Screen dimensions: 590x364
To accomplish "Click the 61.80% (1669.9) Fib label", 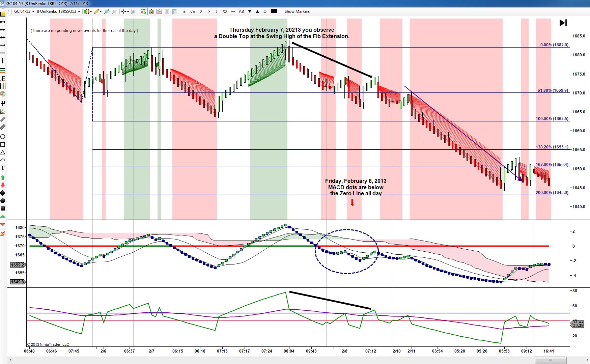I will (553, 90).
